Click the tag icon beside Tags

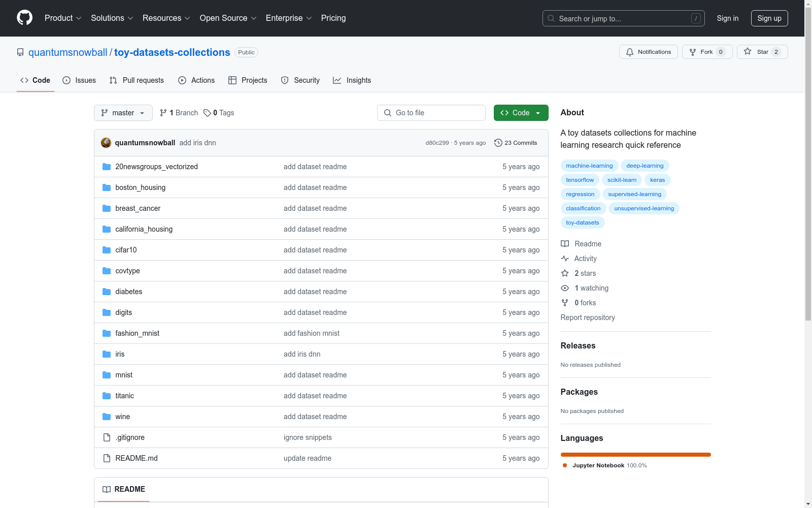(x=207, y=113)
